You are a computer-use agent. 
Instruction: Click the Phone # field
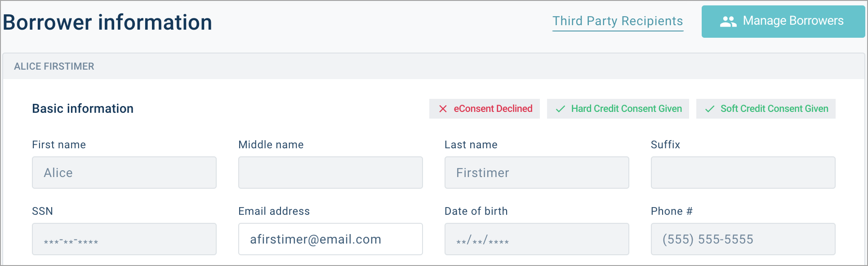pyautogui.click(x=743, y=239)
